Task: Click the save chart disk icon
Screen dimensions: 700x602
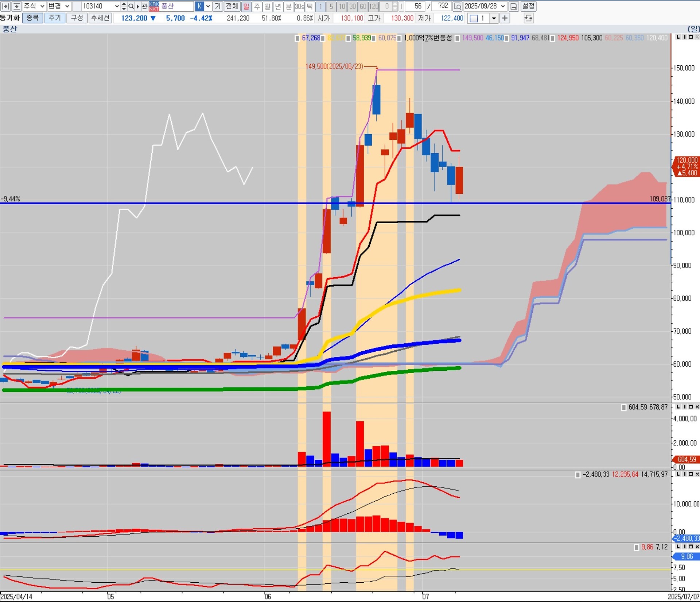Action: click(513, 6)
